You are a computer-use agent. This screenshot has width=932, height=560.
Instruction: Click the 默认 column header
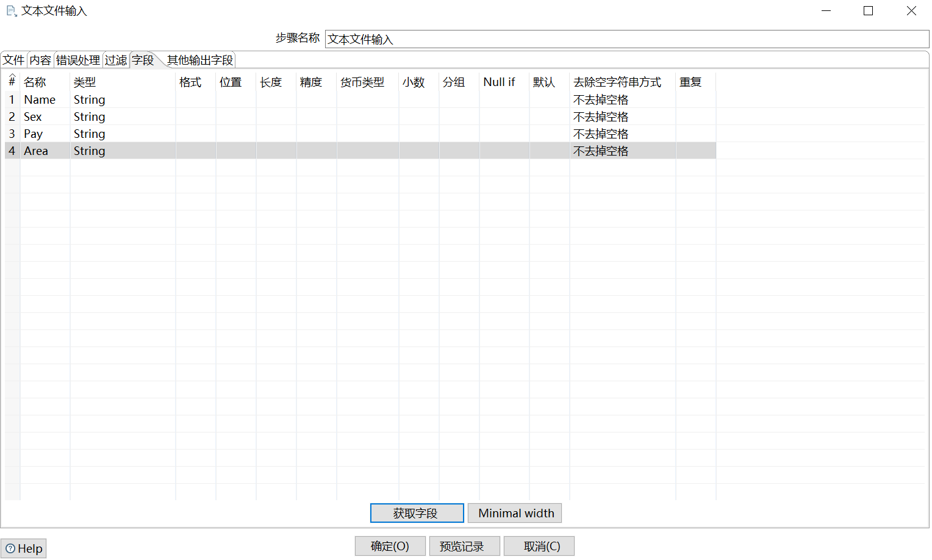tap(550, 82)
